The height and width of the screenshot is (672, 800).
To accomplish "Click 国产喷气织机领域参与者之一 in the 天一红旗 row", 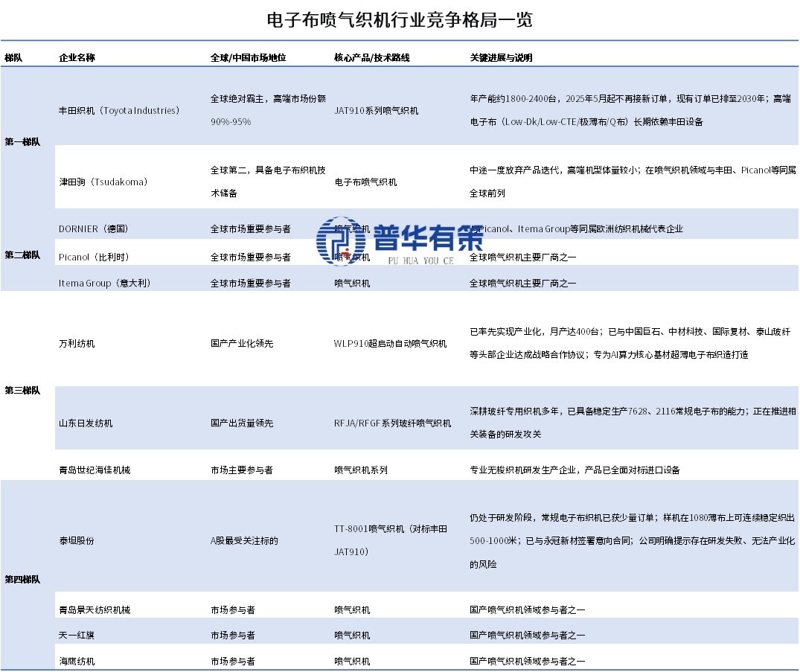I will [528, 636].
